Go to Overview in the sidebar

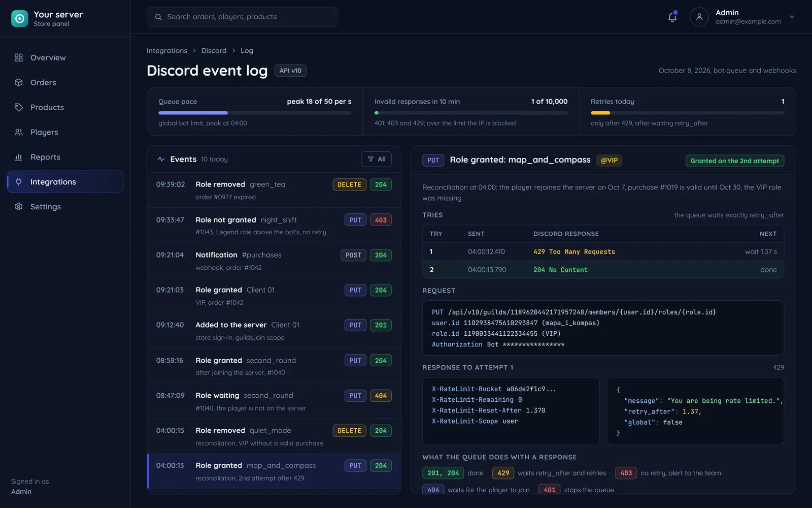(65, 58)
